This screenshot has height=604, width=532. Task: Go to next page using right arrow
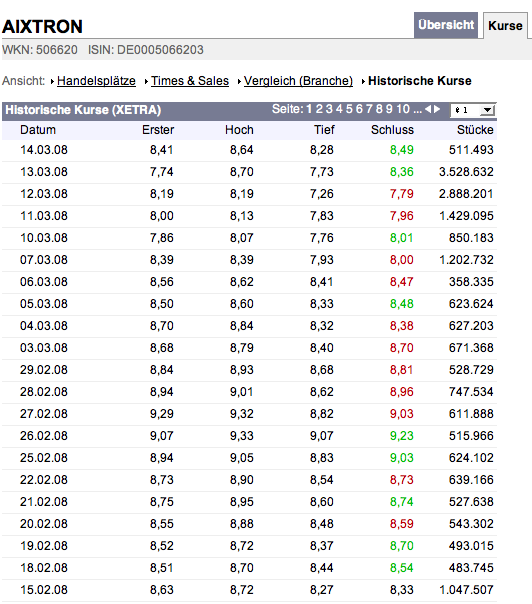click(x=437, y=109)
